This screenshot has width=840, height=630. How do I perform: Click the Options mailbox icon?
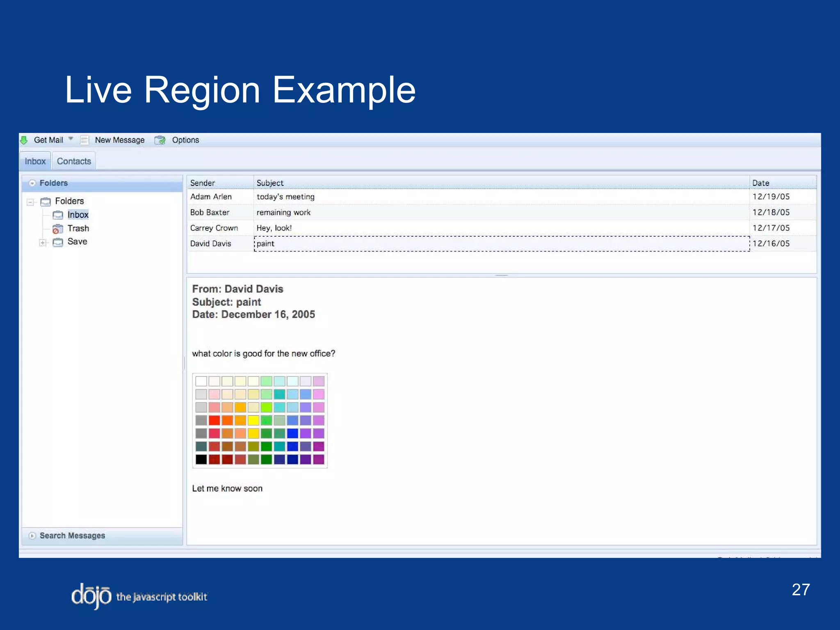160,140
